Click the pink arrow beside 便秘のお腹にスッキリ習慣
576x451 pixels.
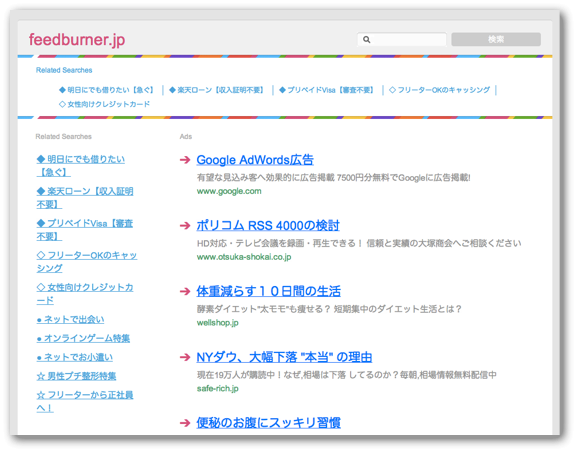[x=185, y=423]
